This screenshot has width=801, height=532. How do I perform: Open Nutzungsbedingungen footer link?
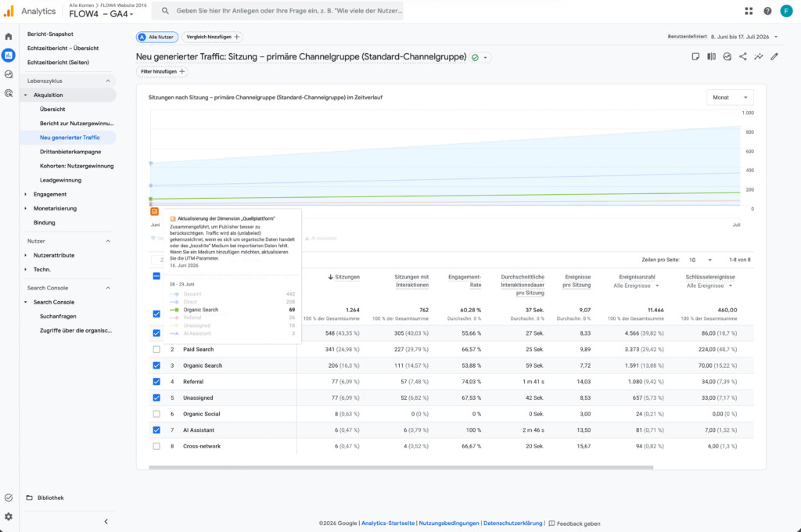(449, 523)
